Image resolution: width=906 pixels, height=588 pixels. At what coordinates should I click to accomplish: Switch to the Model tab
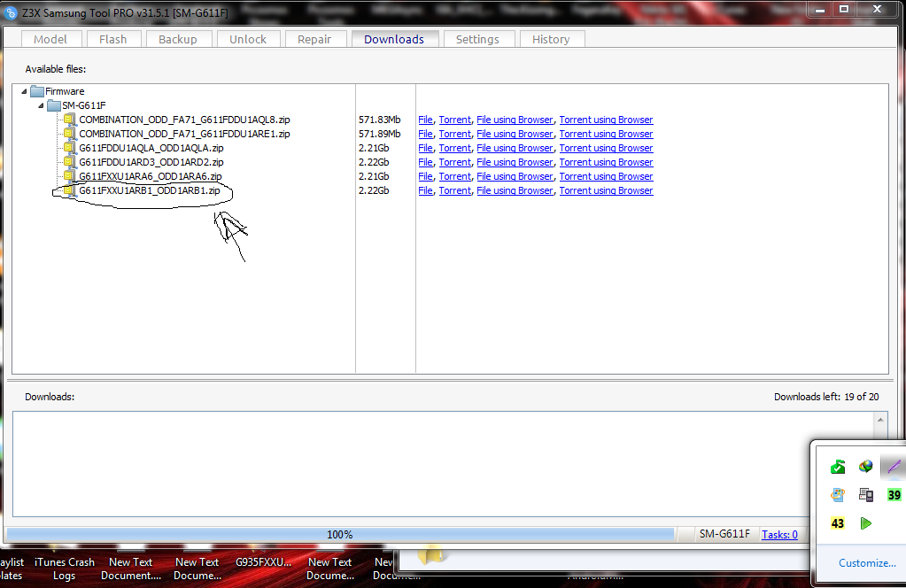pyautogui.click(x=50, y=39)
